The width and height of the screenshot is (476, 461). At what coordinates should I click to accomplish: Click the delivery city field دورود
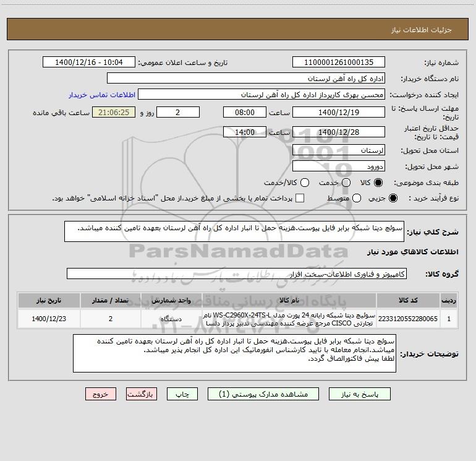tap(339, 166)
